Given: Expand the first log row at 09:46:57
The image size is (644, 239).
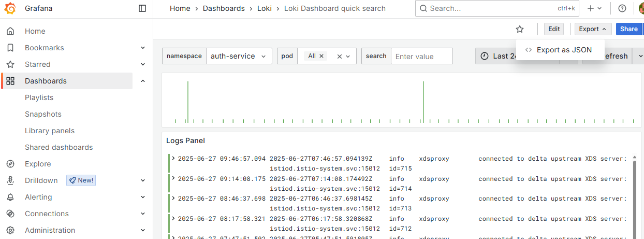Looking at the screenshot, I should [173, 159].
